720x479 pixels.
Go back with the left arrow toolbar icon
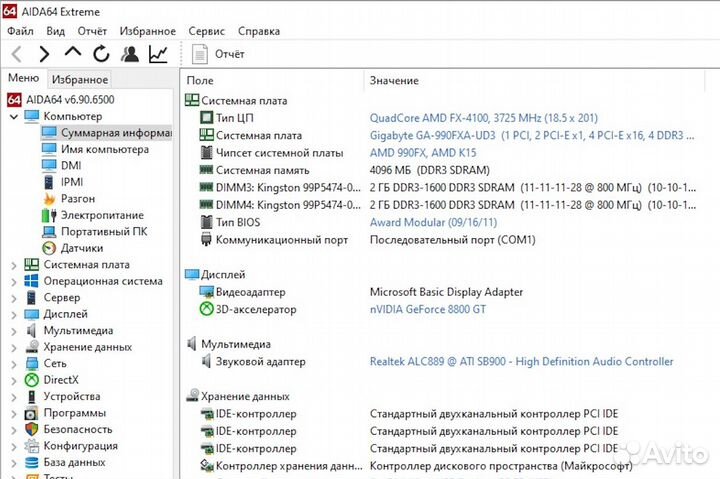coord(17,54)
